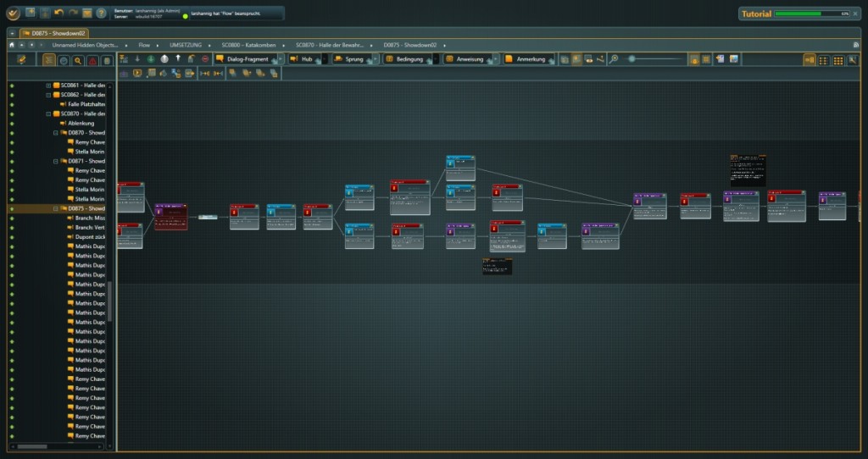Toggle the green status dot beside SC0861

tap(12, 86)
